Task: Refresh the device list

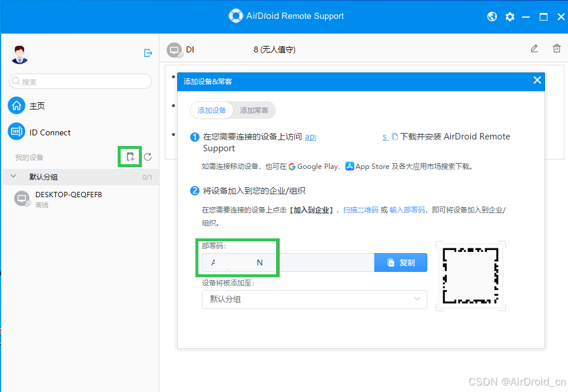Action: (147, 157)
